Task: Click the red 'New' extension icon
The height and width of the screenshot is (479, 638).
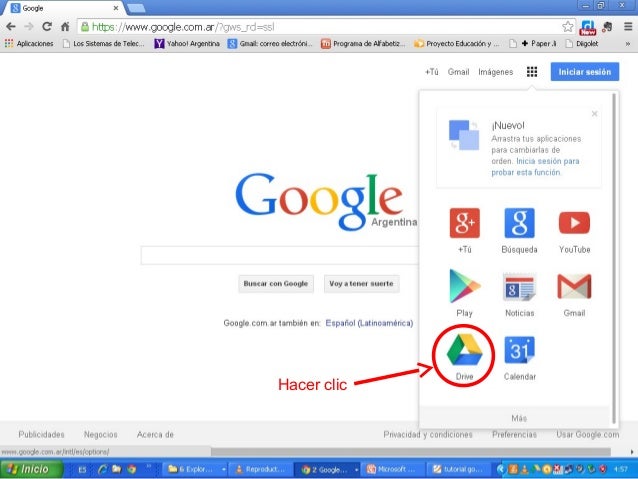Action: 588,27
